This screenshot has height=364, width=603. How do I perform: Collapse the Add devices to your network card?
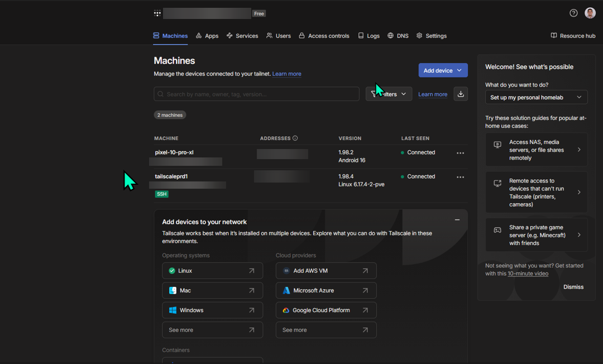457,220
